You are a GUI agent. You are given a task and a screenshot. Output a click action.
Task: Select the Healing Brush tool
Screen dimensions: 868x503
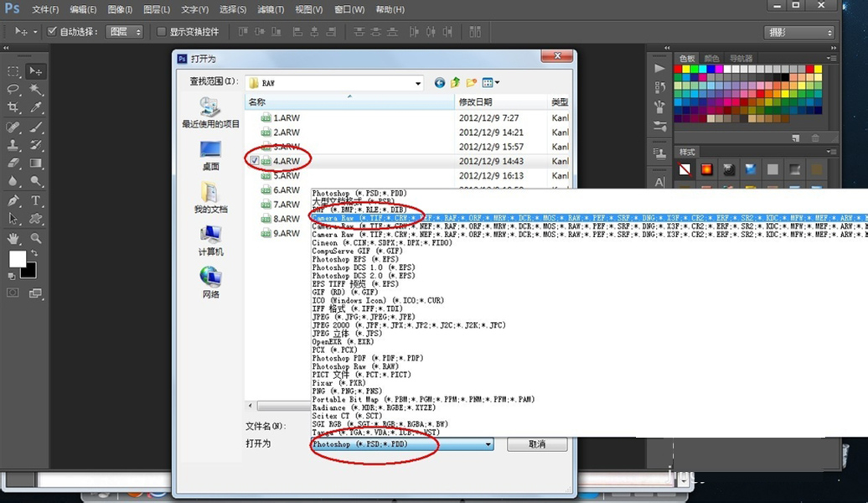[x=13, y=127]
